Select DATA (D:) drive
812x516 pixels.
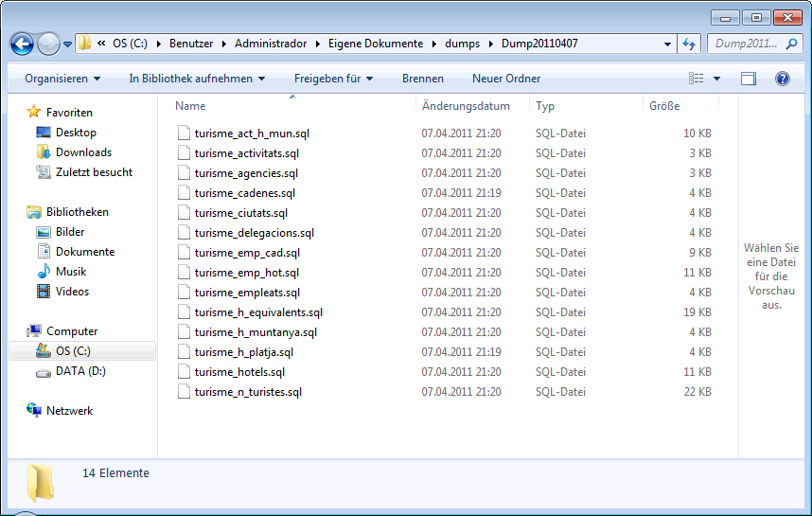click(80, 371)
